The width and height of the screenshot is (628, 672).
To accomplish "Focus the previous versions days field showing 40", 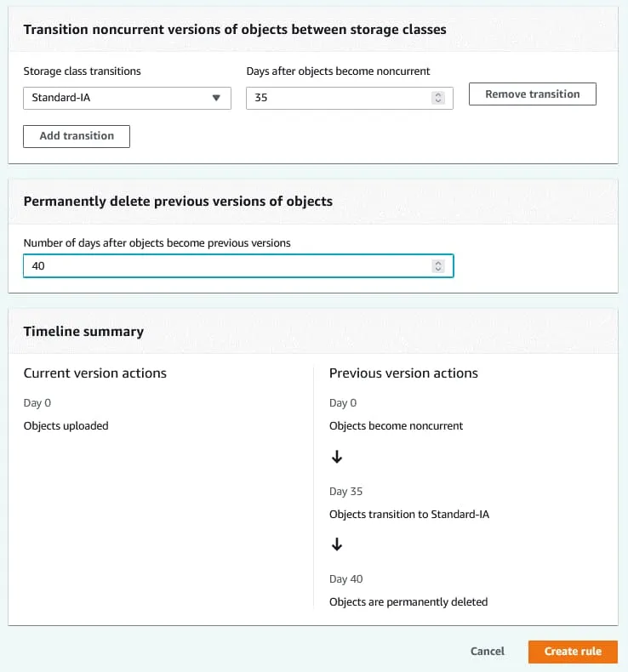I will (226, 266).
